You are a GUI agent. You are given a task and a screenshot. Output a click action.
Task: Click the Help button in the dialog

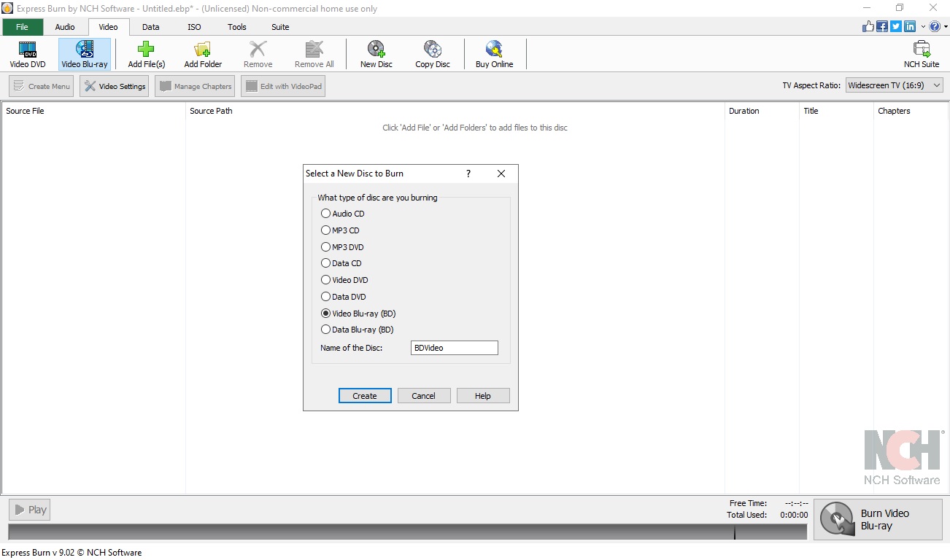pyautogui.click(x=483, y=396)
